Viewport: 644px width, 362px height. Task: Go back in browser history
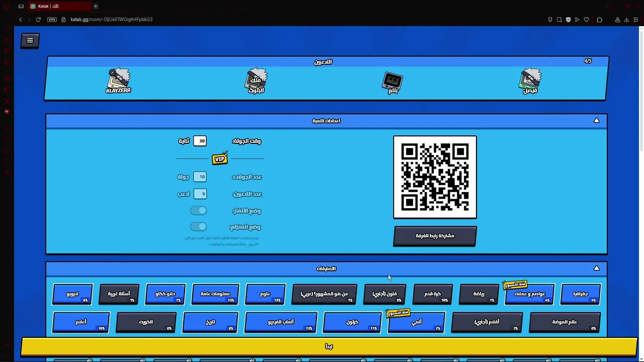point(20,19)
